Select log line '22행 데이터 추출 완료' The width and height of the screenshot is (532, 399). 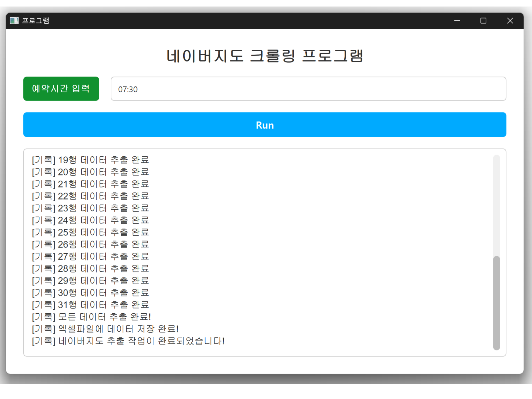(x=90, y=196)
